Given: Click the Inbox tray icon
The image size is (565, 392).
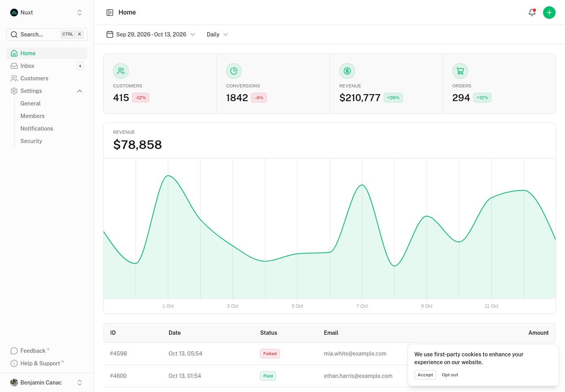Looking at the screenshot, I should (x=14, y=66).
